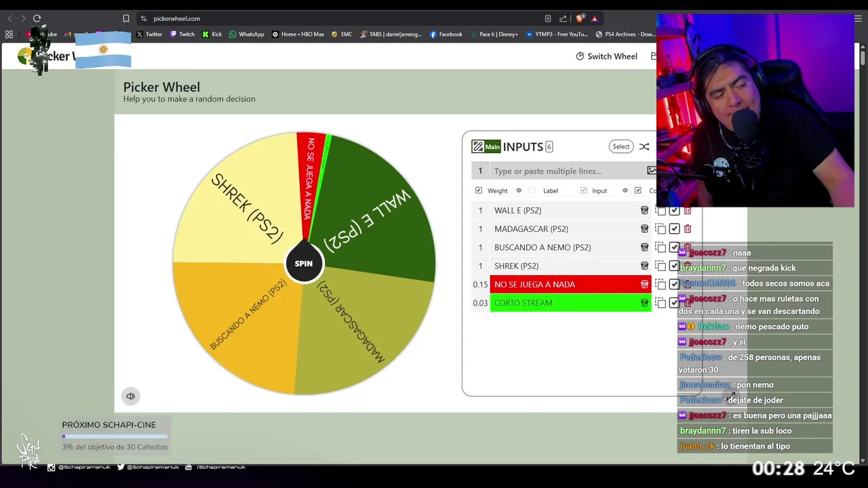
Task: Open the Twitch bookmark
Action: (182, 34)
